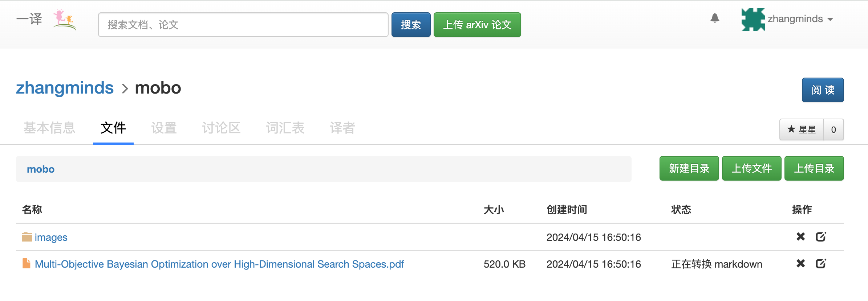Edit the Multi-Objective Bayesian Optimization PDF entry
Image resolution: width=868 pixels, height=301 pixels.
821,264
